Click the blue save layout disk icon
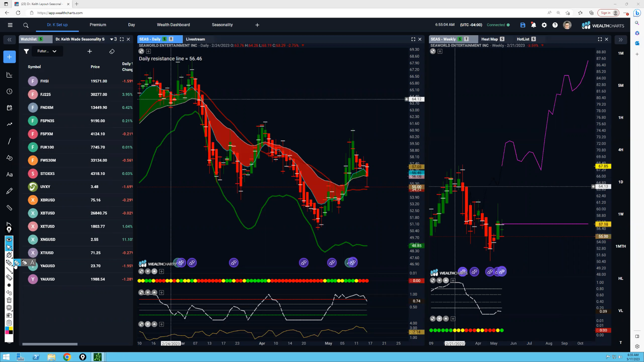The width and height of the screenshot is (644, 362). point(523,25)
